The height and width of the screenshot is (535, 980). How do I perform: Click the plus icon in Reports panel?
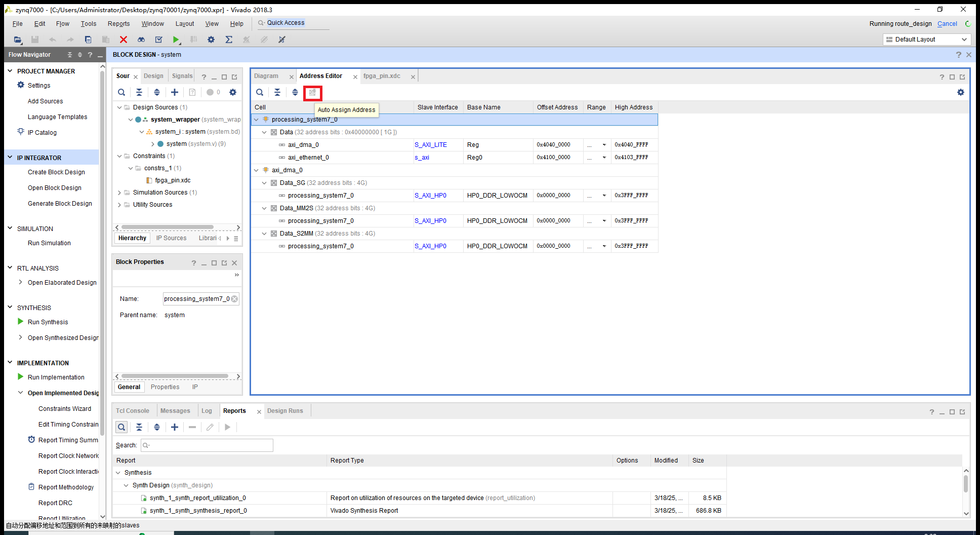(175, 427)
